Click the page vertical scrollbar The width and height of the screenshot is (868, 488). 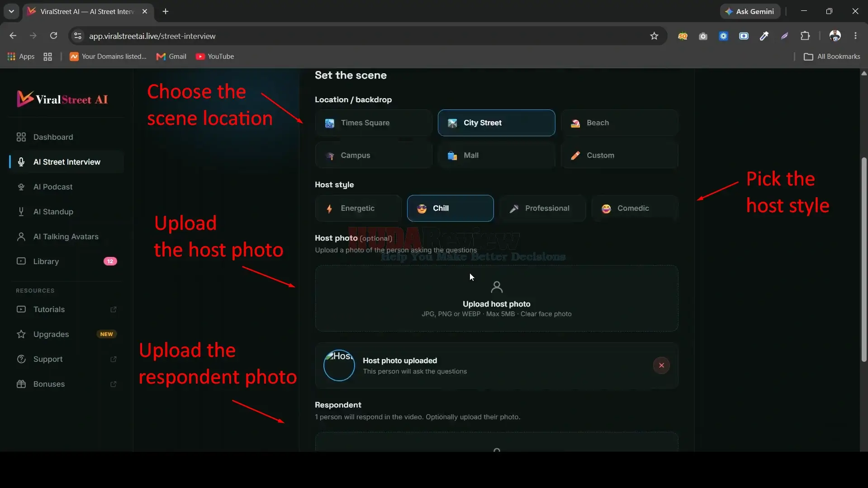tap(864, 260)
